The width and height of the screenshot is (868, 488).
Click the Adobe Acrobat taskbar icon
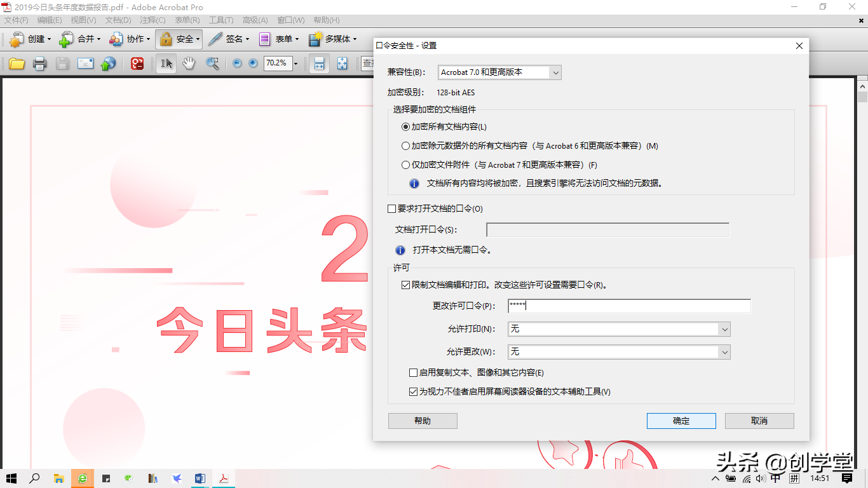[224, 478]
